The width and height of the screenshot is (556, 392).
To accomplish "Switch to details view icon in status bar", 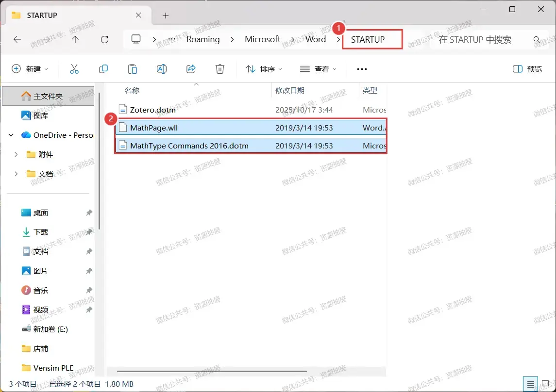I will coord(530,384).
